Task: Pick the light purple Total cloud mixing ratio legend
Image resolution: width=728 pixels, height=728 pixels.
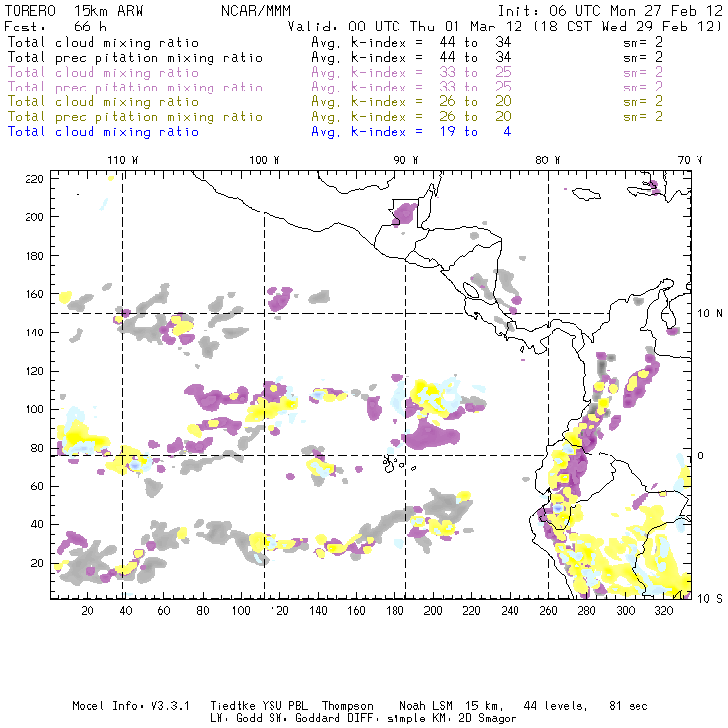Action: (103, 73)
